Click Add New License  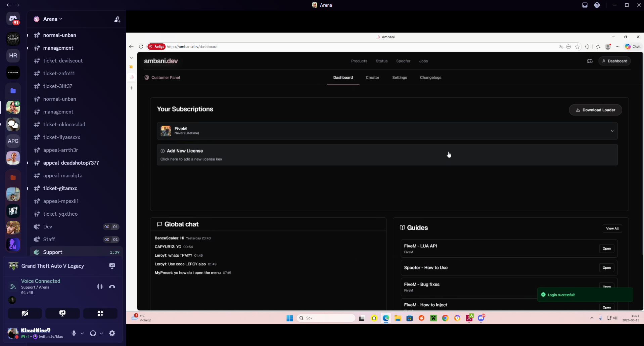coord(387,155)
